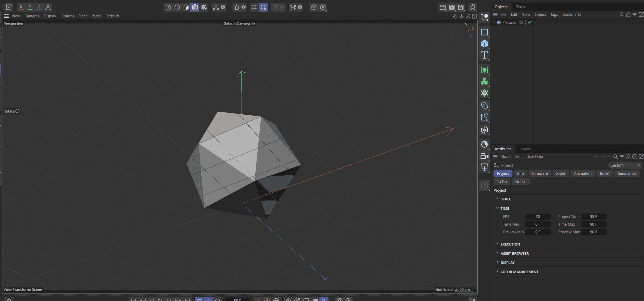
Task: Toggle Platonic object's green enable checkmark
Action: [x=530, y=22]
